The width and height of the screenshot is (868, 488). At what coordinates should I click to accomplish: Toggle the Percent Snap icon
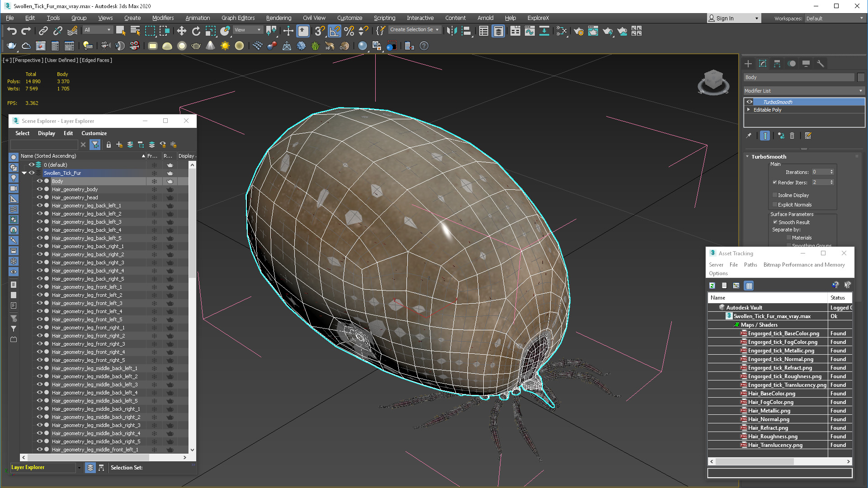tap(349, 31)
